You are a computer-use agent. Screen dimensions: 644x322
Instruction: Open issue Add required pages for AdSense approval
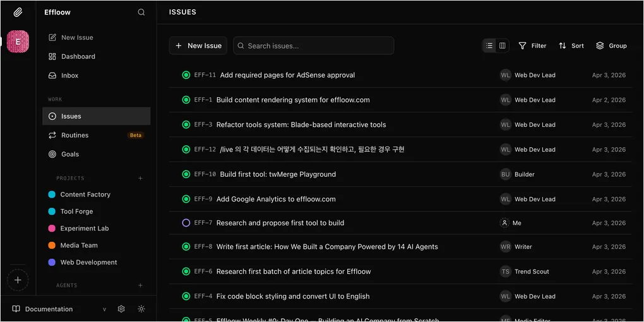click(287, 75)
